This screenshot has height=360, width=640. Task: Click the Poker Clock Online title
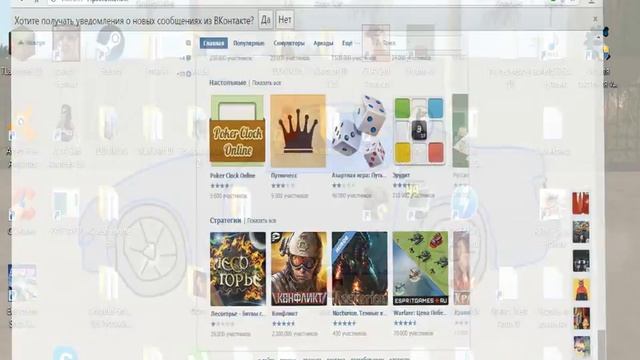pyautogui.click(x=232, y=176)
